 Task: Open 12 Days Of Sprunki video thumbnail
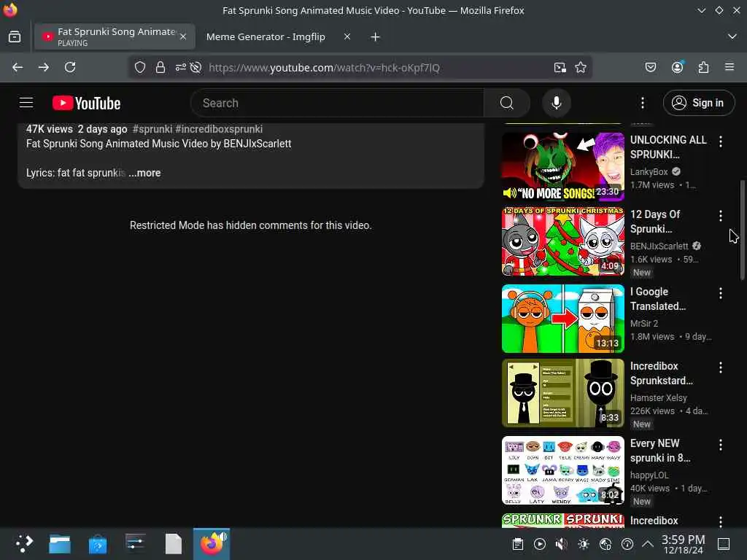[562, 241]
